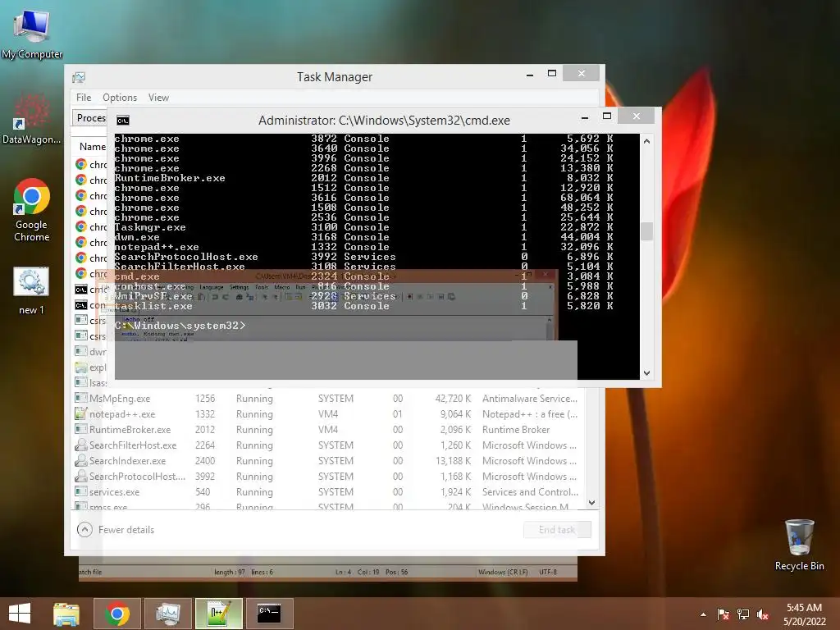Open the Task Manager File menu
This screenshot has width=840, height=630.
(x=84, y=98)
